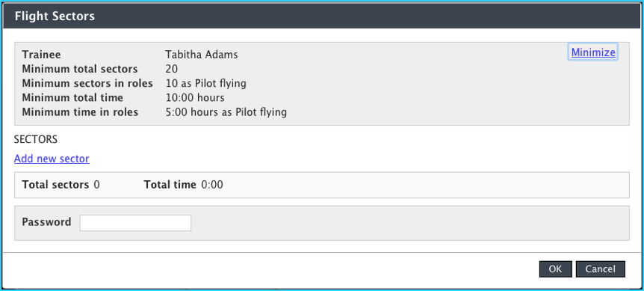644x291 pixels.
Task: Click the Flight Sectors title bar
Action: [x=322, y=16]
